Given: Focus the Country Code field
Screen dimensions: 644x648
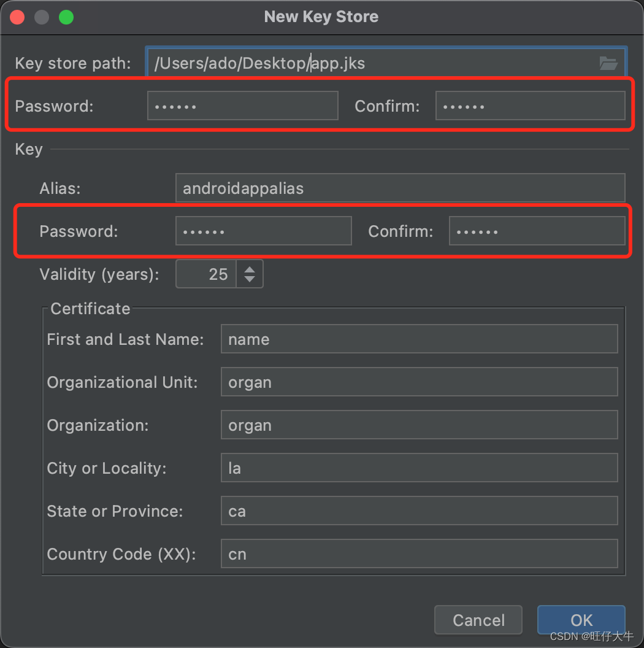Looking at the screenshot, I should [419, 554].
